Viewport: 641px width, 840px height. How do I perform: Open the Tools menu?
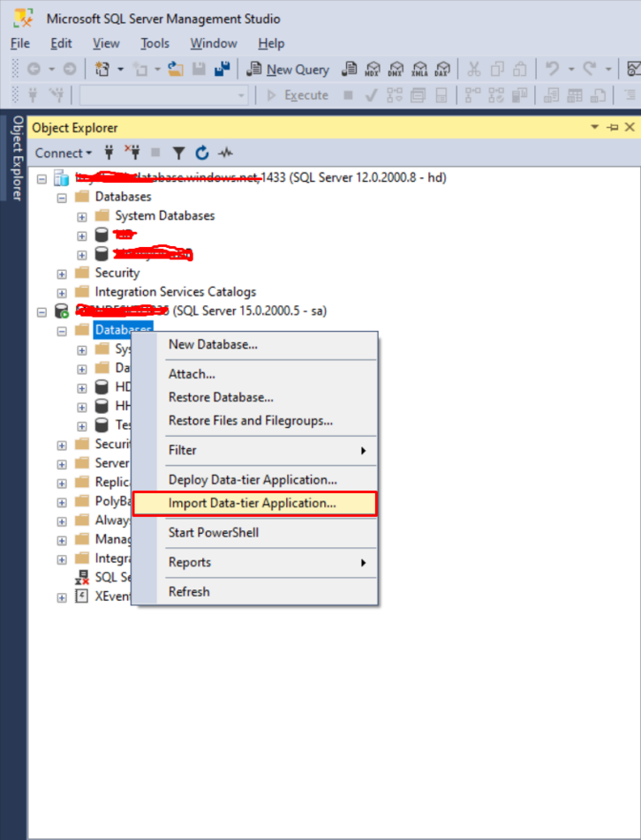coord(155,43)
